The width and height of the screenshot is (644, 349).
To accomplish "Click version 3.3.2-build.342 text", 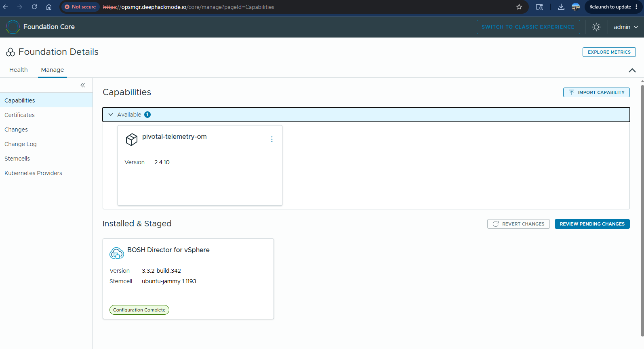I will [x=161, y=271].
